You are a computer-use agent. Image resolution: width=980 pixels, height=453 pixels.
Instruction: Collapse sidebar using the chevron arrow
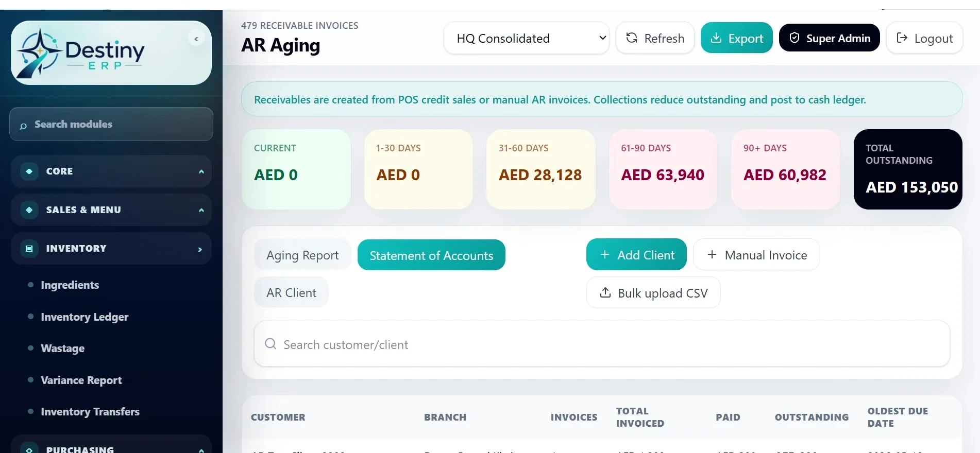pos(196,39)
